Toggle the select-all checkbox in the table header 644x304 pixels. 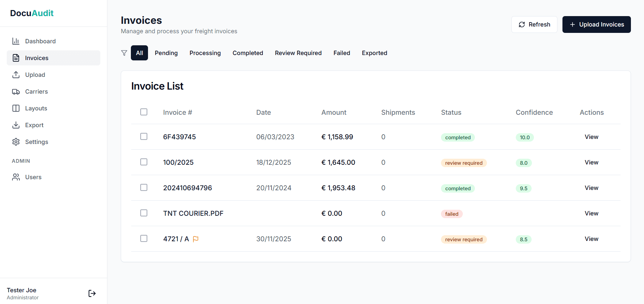pyautogui.click(x=144, y=112)
